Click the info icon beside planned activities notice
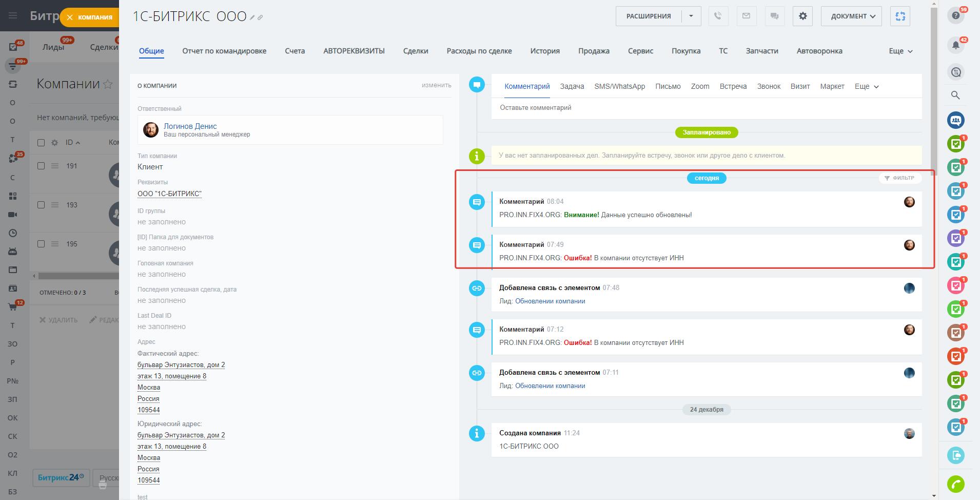This screenshot has width=980, height=500. click(477, 156)
